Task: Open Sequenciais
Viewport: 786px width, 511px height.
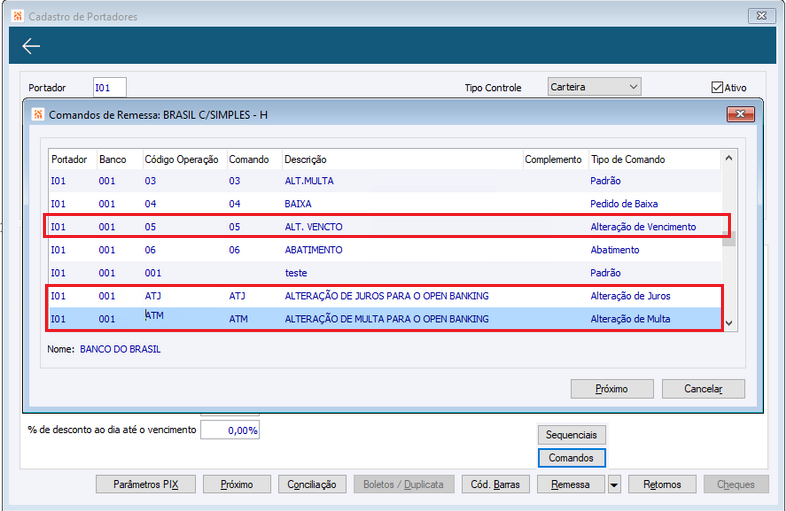Action: pos(571,435)
